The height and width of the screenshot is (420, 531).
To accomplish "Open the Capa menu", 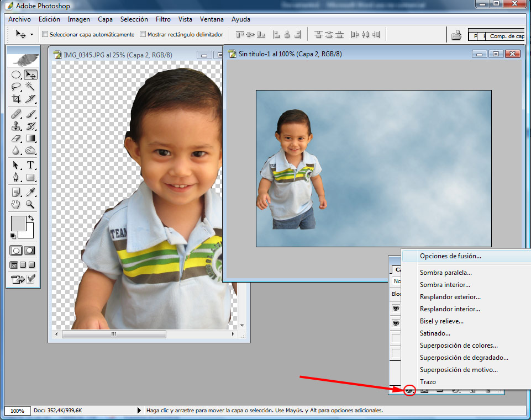I will [x=105, y=19].
